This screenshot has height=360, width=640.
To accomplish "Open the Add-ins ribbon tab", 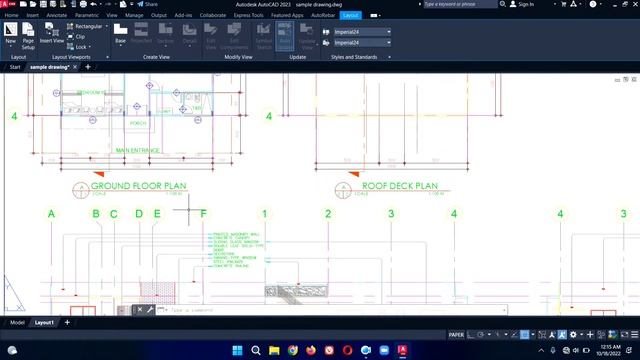I will coord(183,15).
